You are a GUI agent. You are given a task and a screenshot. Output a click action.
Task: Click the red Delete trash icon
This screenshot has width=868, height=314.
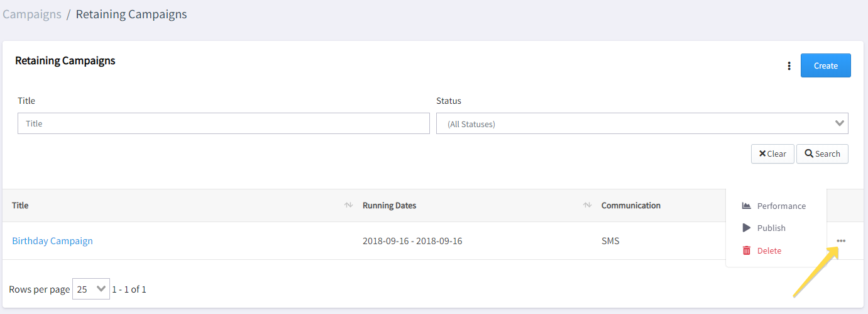tap(747, 250)
